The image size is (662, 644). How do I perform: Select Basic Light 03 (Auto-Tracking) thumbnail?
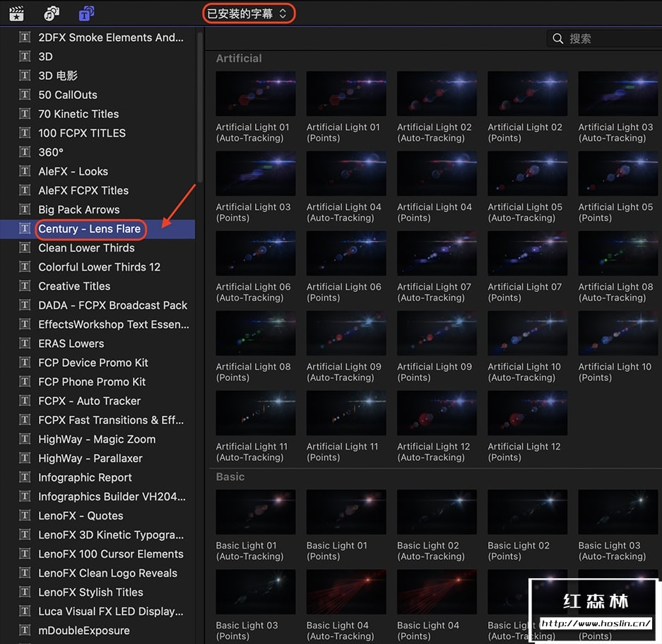click(x=618, y=512)
